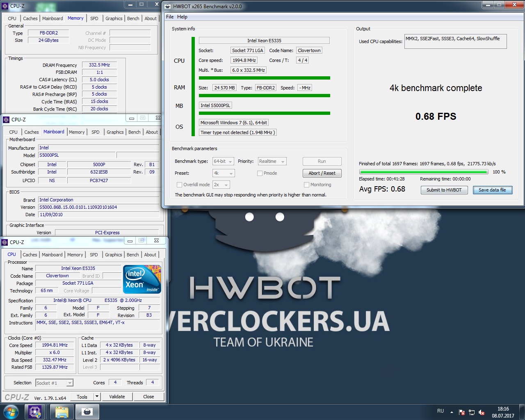Open volume speaker tray icon

pyautogui.click(x=482, y=412)
